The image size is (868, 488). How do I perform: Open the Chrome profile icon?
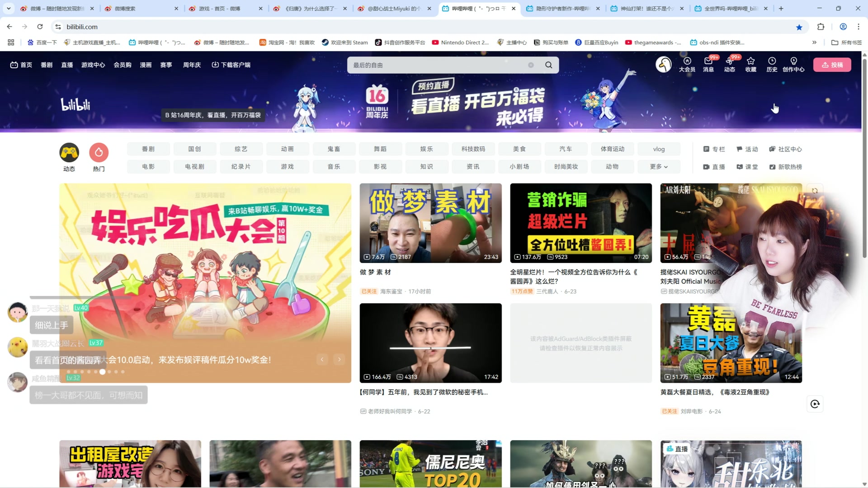pyautogui.click(x=843, y=27)
